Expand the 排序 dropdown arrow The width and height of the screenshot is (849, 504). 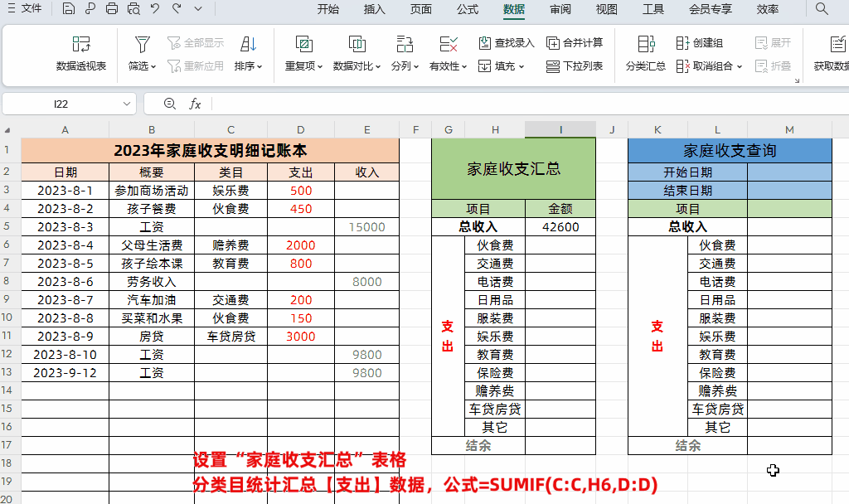(260, 66)
